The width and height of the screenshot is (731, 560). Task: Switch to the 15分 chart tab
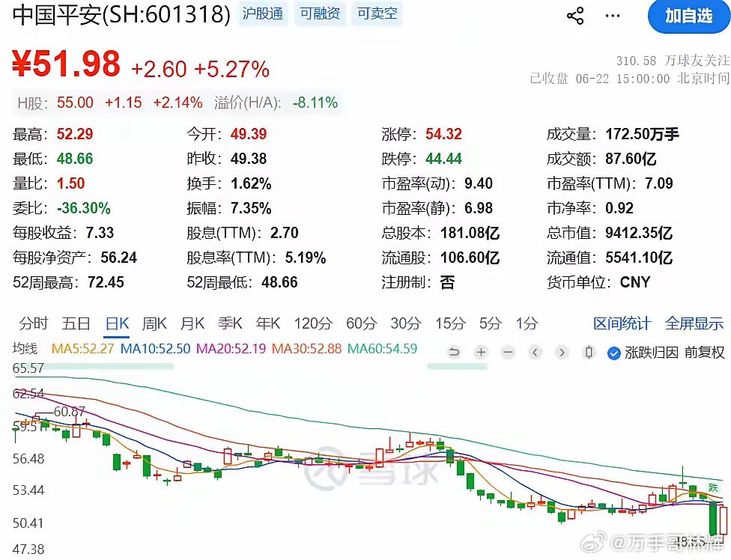[x=450, y=323]
